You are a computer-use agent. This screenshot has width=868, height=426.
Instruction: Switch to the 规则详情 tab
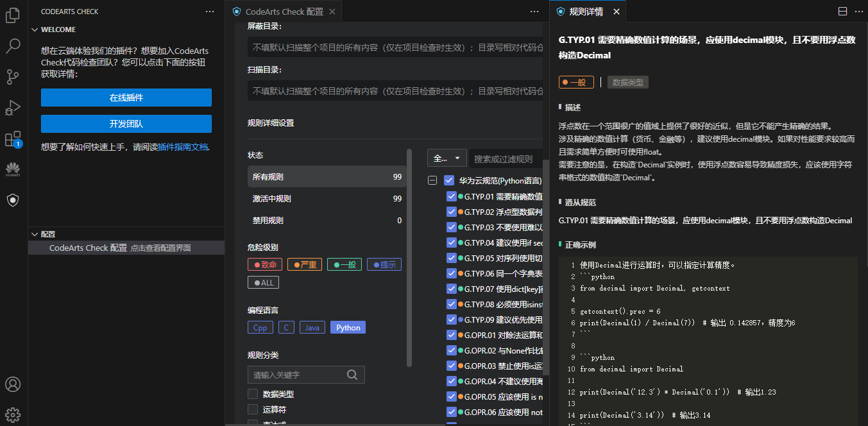pos(586,12)
